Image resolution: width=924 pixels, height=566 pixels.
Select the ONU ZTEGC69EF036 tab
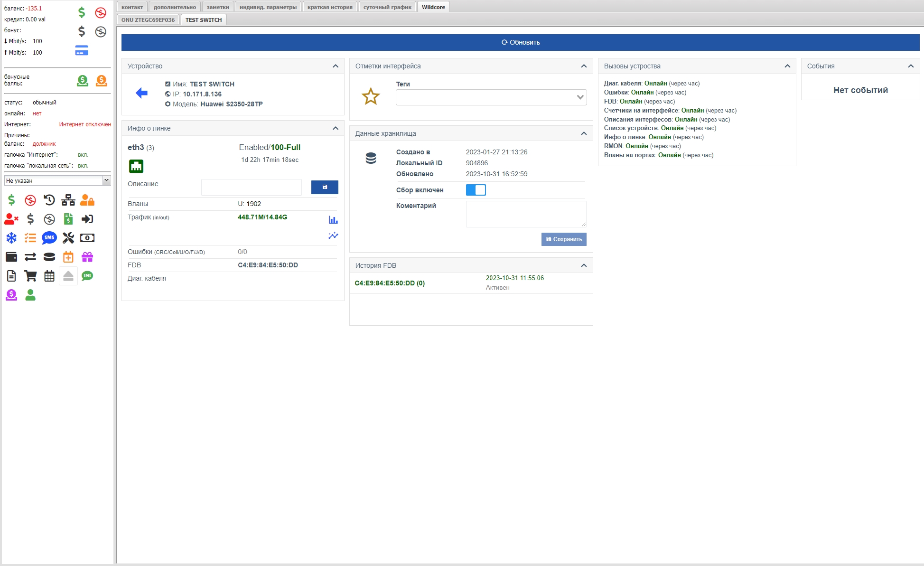click(x=148, y=20)
